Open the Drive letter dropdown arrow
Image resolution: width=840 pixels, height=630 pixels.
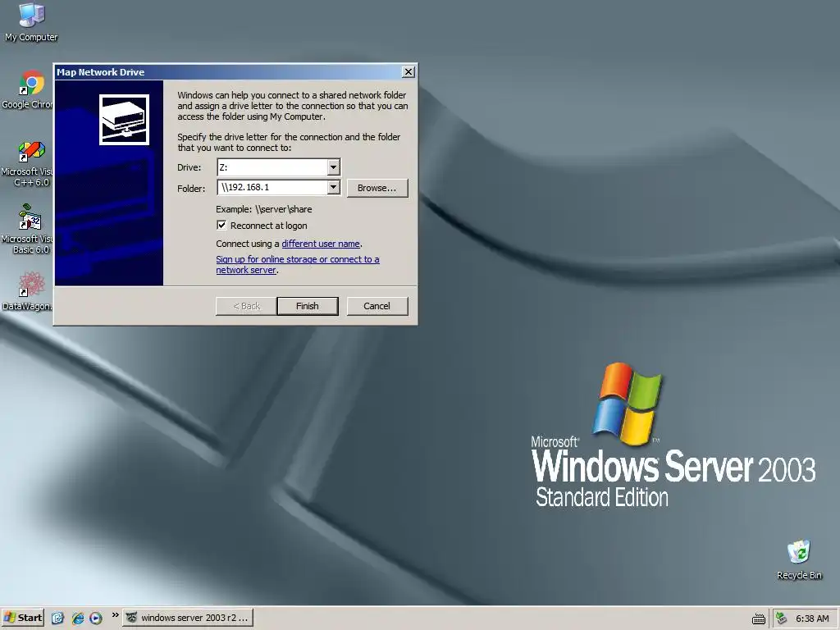333,167
